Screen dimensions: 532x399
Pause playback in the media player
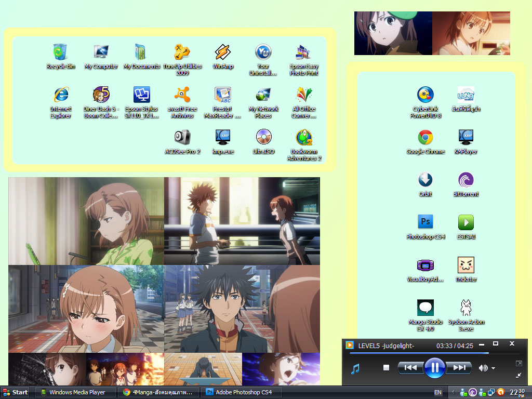point(435,368)
